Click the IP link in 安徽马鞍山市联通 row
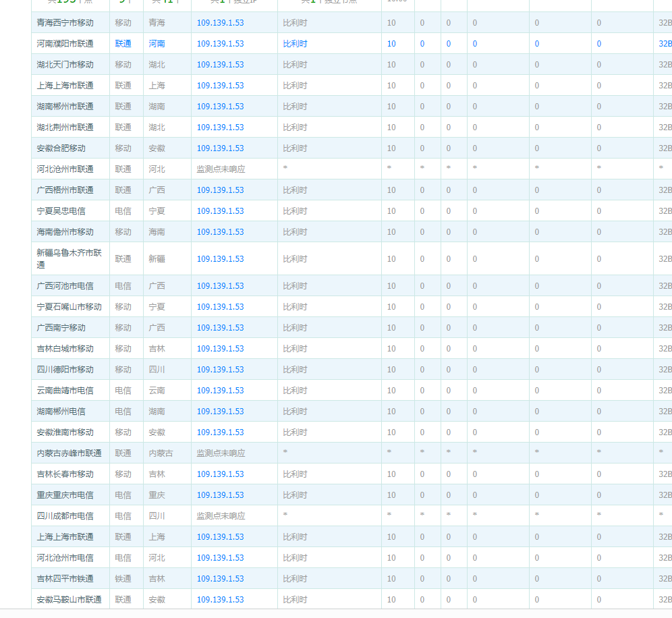 point(219,599)
